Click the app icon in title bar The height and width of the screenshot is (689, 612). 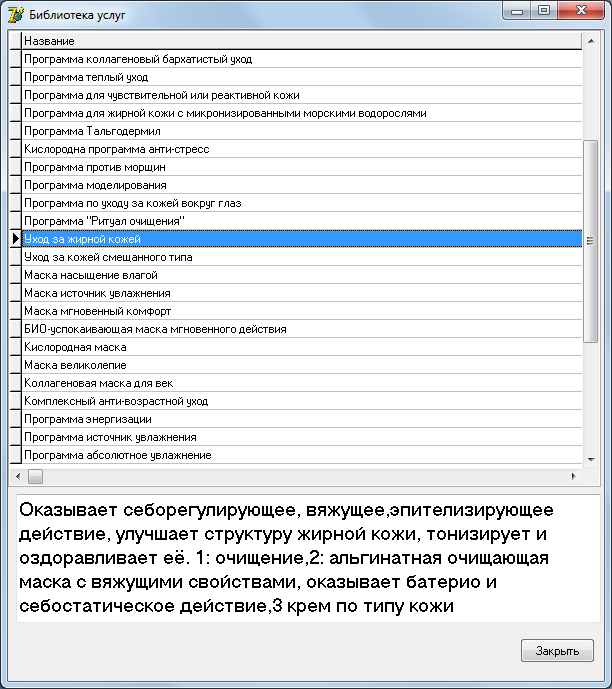pyautogui.click(x=15, y=15)
